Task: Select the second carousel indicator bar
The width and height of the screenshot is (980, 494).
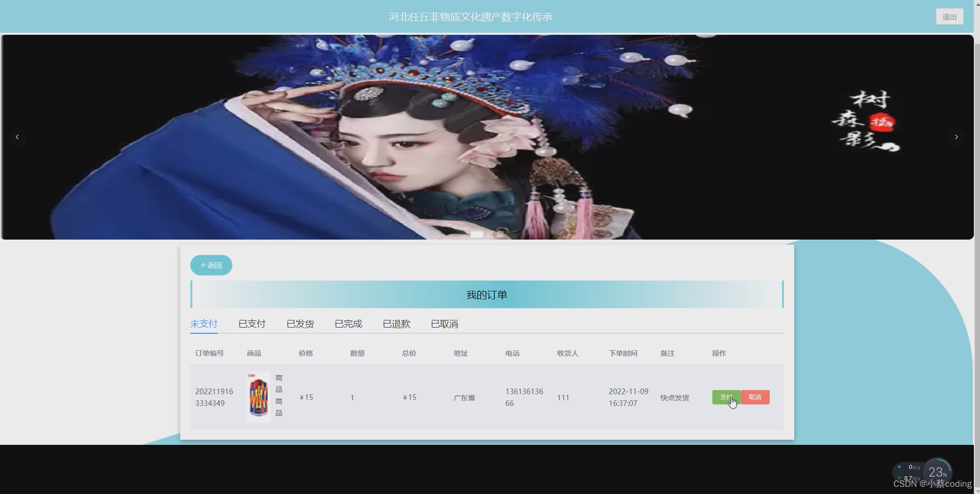Action: 490,234
